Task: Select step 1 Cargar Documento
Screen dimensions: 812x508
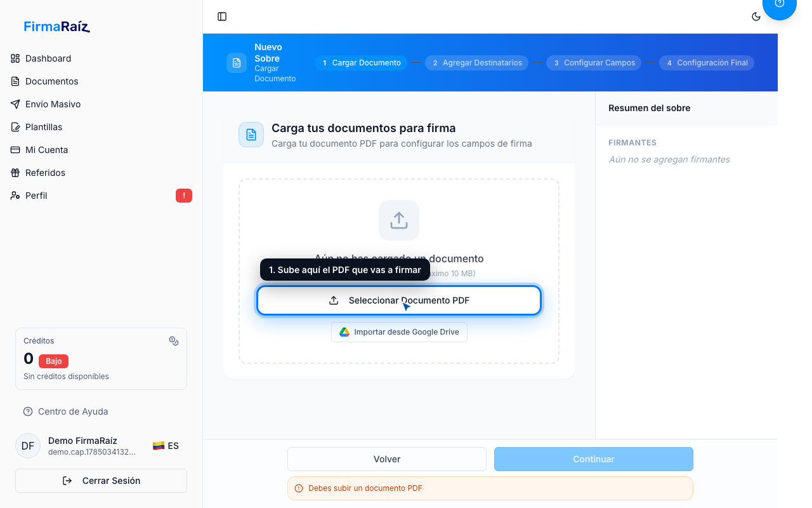Action: coord(361,63)
